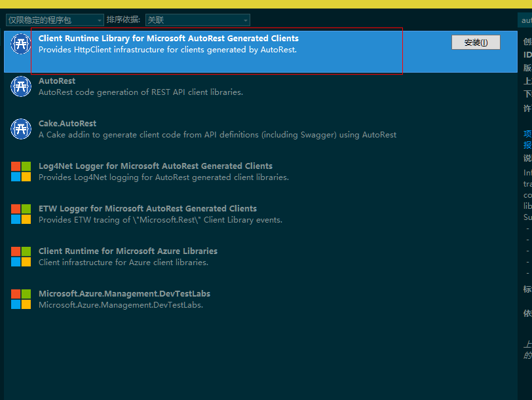Click the Client Runtime Library package icon

pos(21,44)
